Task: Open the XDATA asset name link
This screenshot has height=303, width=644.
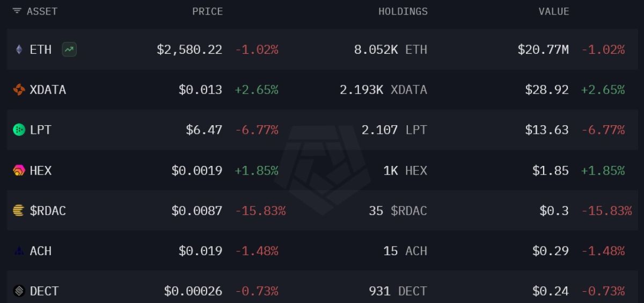Action: coord(48,90)
